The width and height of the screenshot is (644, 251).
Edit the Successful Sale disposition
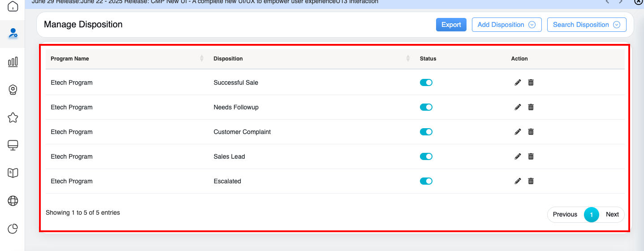tap(518, 82)
